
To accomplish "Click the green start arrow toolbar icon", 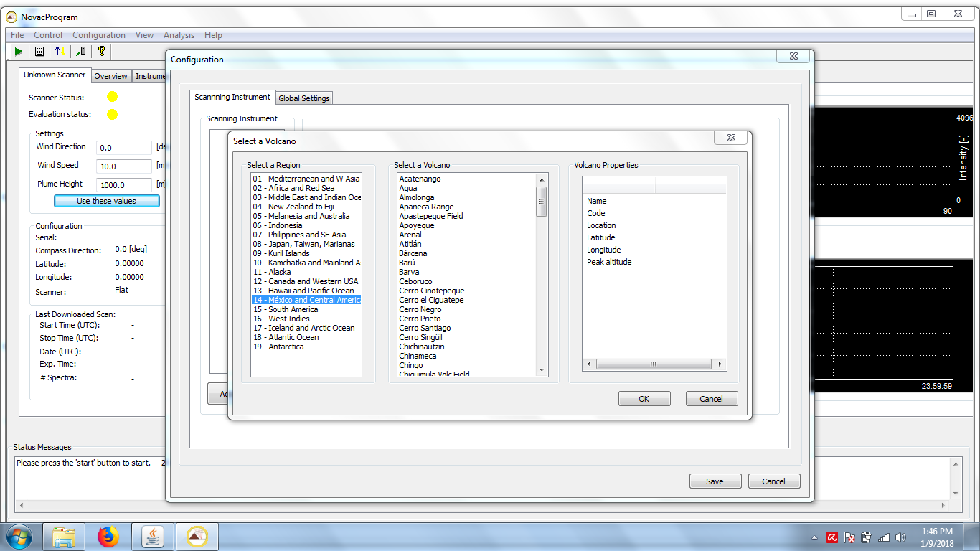I will point(19,52).
